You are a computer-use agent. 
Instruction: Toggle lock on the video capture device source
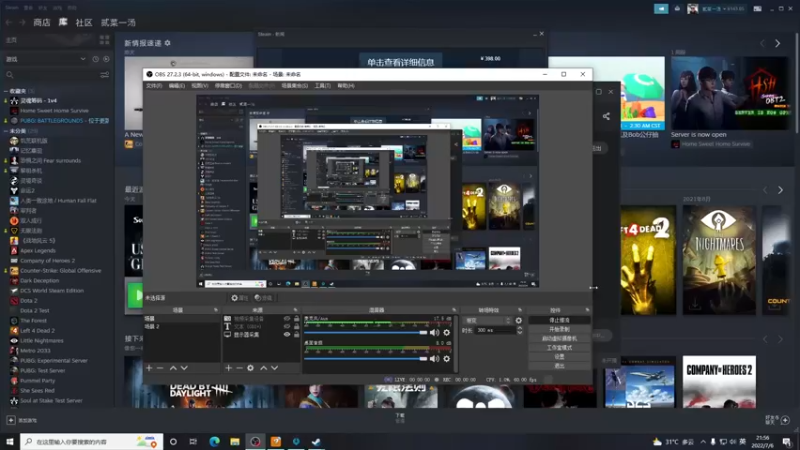296,318
